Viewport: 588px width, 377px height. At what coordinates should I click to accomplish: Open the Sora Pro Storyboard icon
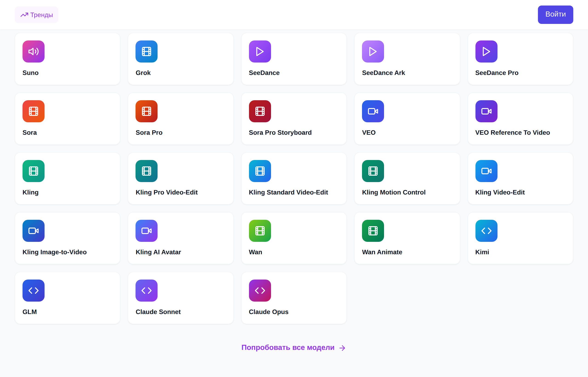[x=260, y=111]
